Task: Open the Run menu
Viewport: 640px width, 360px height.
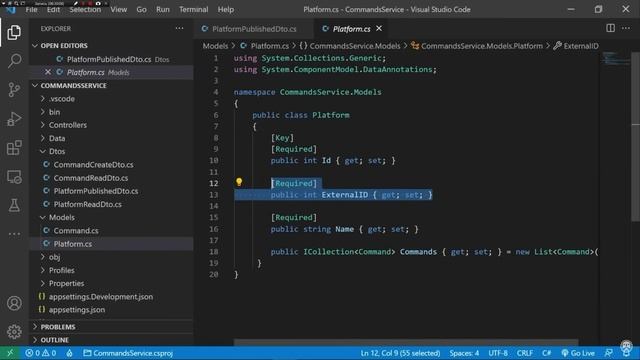Action: tap(162, 9)
